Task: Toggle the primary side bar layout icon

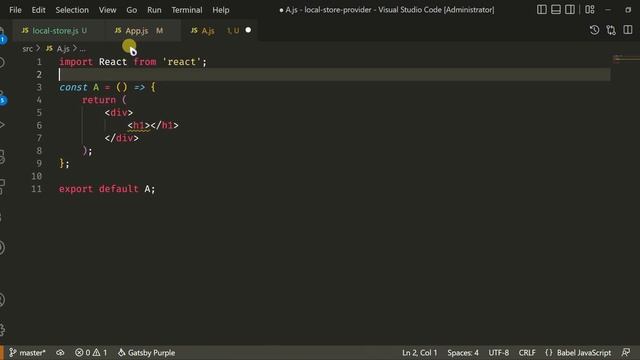Action: [541, 9]
